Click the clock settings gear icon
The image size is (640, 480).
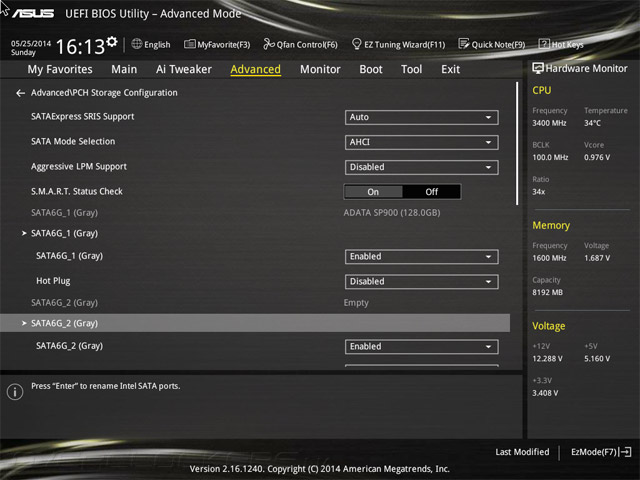112,41
